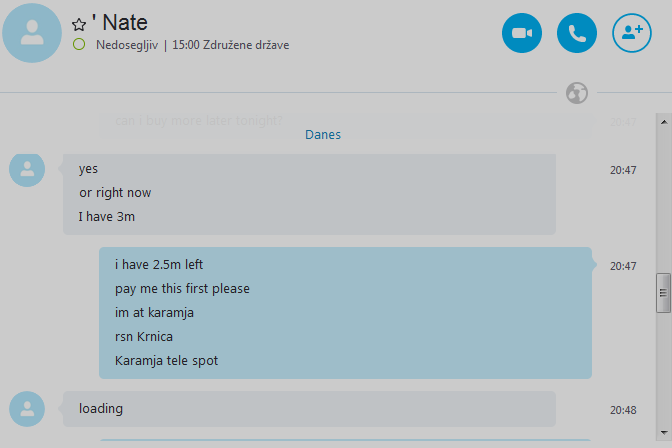This screenshot has width=672, height=448.
Task: Click the Danes date separator label
Action: pyautogui.click(x=323, y=134)
